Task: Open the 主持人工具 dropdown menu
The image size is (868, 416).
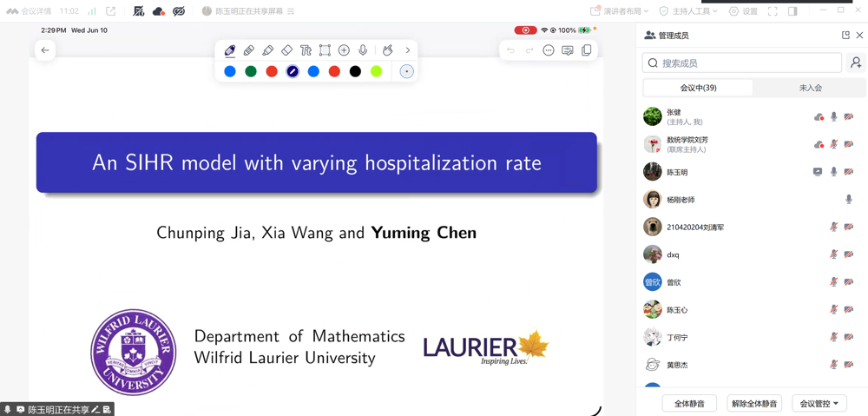Action: pyautogui.click(x=688, y=11)
